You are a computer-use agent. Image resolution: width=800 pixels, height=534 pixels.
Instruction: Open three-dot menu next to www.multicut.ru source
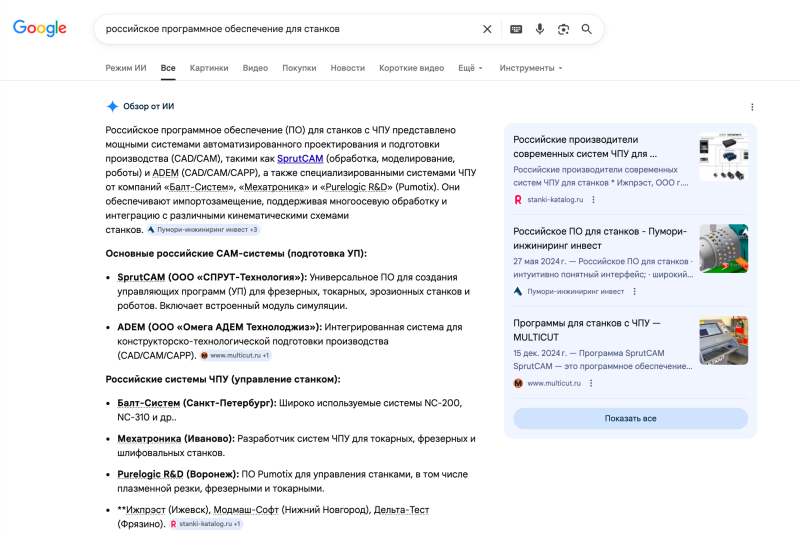[591, 383]
